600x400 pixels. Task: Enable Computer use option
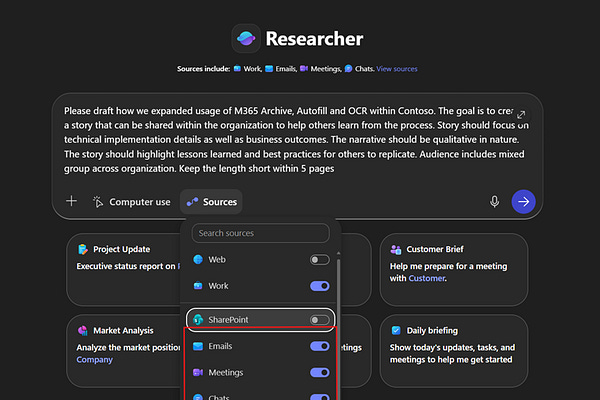132,202
